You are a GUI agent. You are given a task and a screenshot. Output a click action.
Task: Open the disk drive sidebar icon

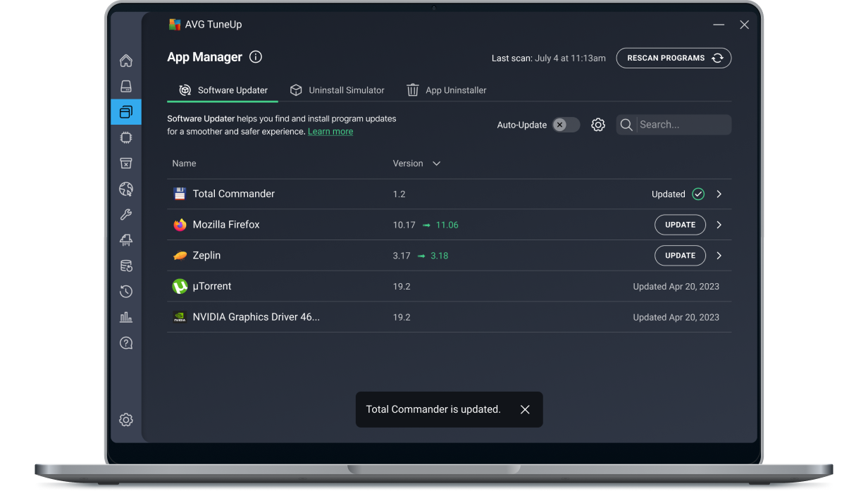pos(126,86)
